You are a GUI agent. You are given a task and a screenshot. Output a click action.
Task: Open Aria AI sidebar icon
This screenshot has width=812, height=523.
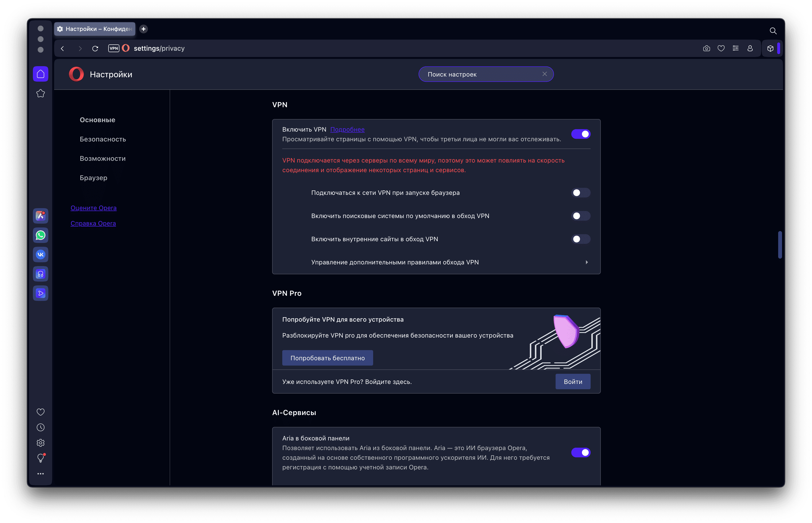click(x=40, y=216)
